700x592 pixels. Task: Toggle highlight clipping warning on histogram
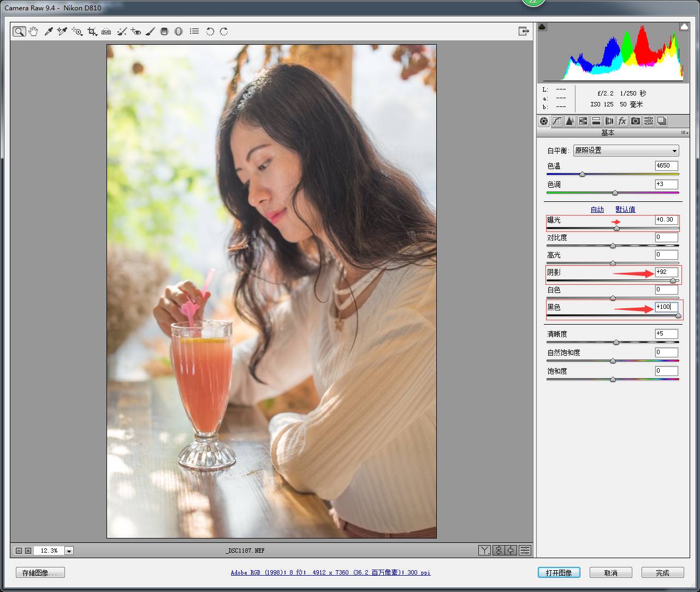(684, 26)
